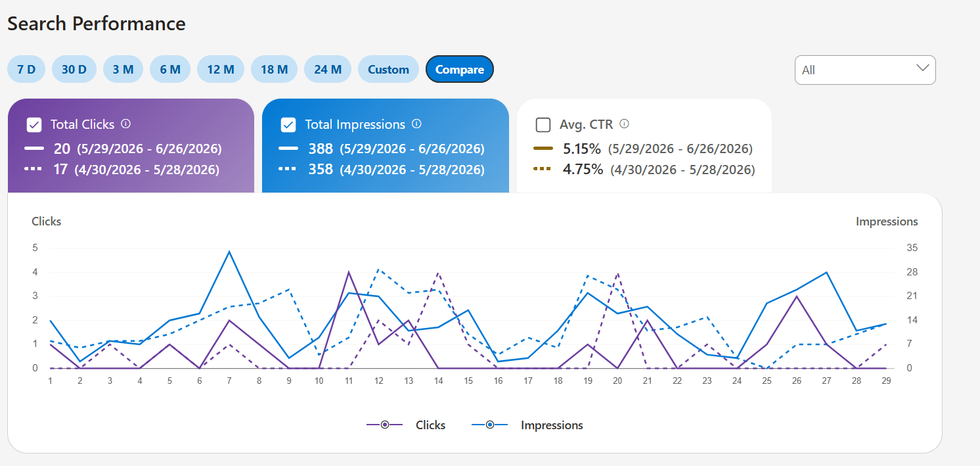Click the left-axis value 5
Screen dimensions: 980x466
coord(35,248)
